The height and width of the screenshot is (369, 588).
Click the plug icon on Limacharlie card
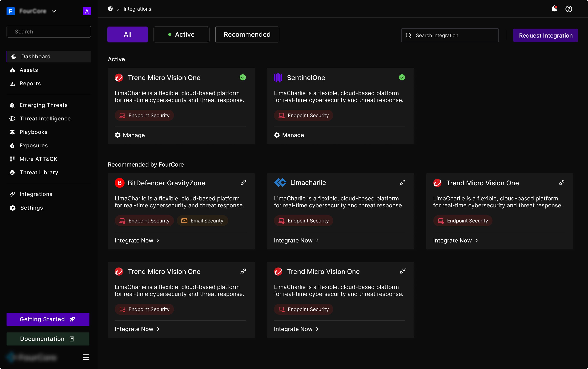pyautogui.click(x=402, y=182)
